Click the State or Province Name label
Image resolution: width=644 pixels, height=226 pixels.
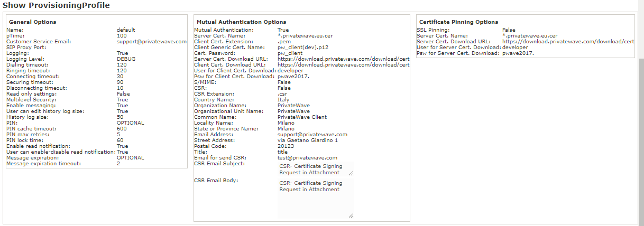coord(226,129)
